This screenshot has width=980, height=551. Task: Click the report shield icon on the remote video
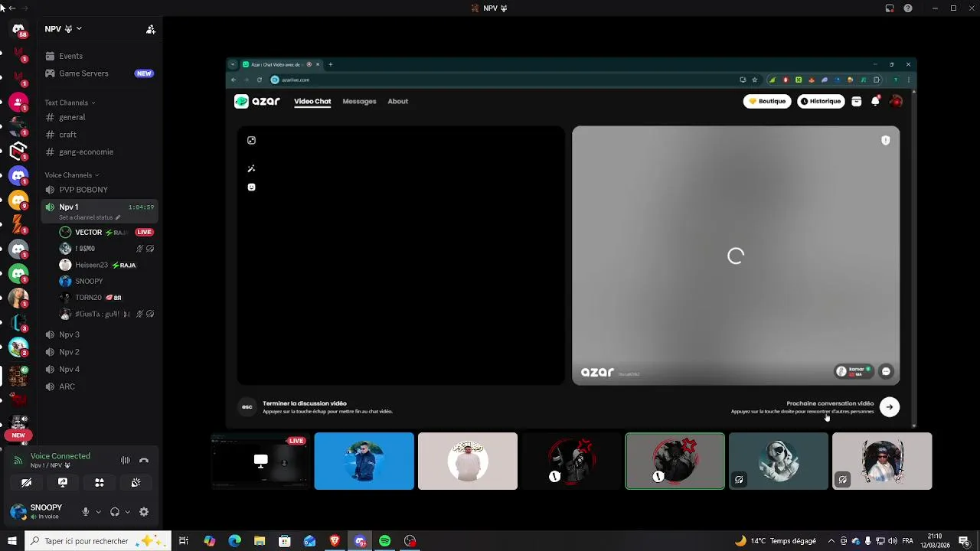tap(886, 140)
